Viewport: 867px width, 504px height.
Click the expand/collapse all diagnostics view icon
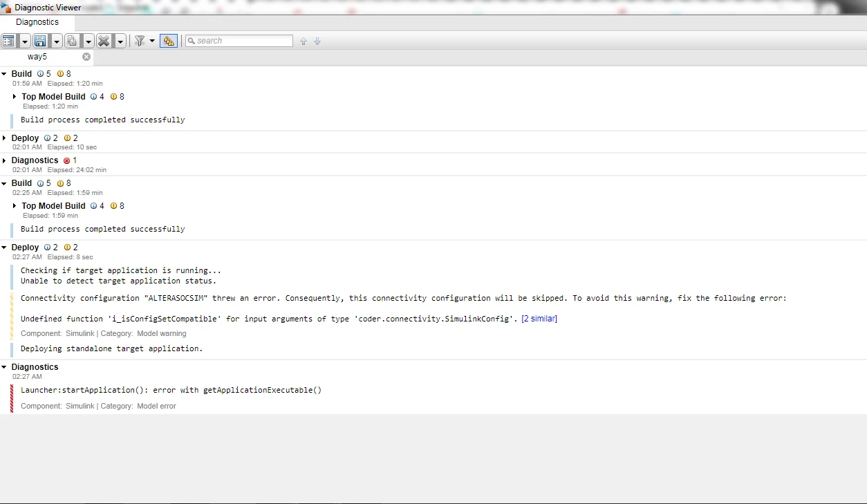click(8, 41)
